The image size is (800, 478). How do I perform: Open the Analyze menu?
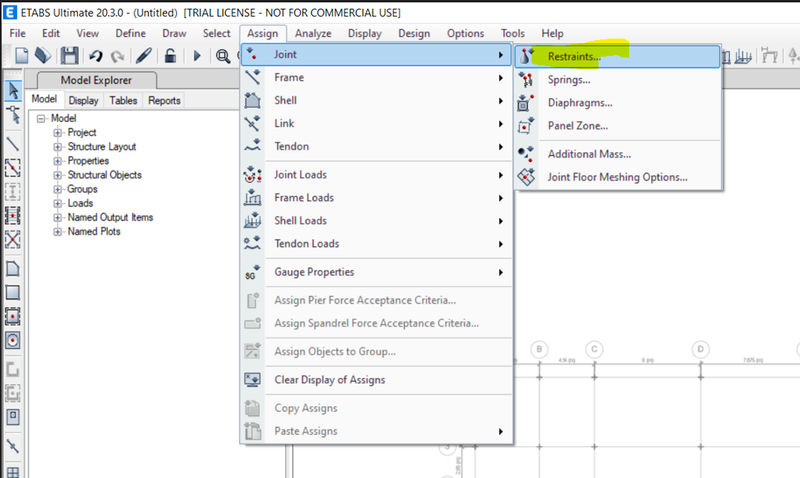[x=313, y=33]
